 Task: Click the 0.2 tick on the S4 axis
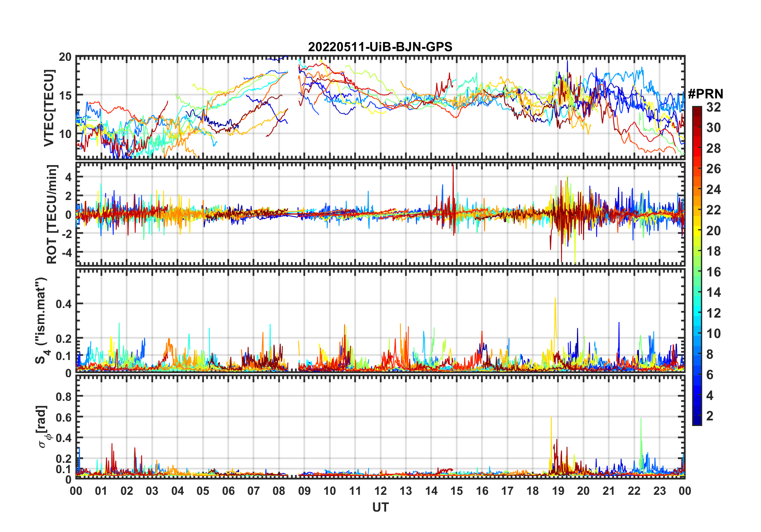point(64,339)
